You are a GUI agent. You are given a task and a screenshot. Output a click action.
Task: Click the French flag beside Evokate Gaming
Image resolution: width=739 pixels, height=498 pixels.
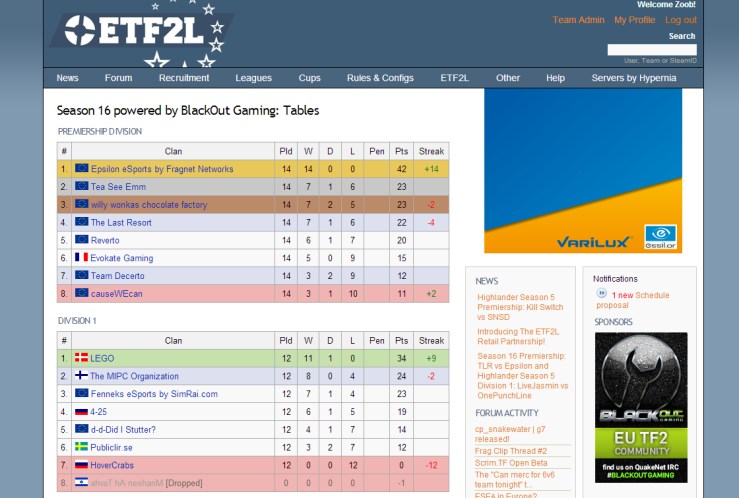pos(82,257)
